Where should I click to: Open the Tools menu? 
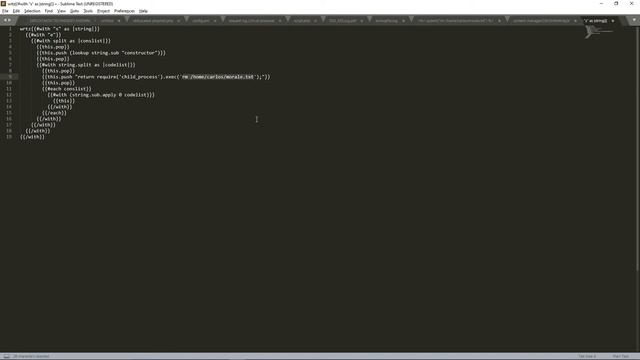[x=88, y=11]
